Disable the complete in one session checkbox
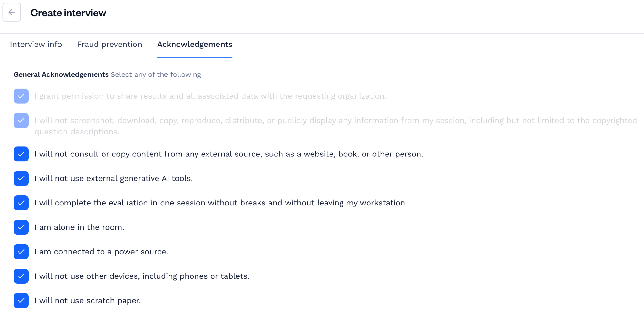Screen dimensions: 644x311 [21, 203]
